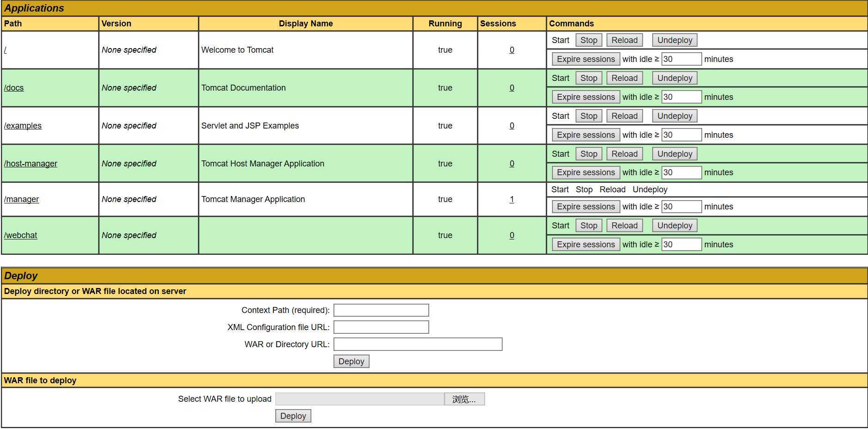
Task: Open the /docs path link
Action: point(14,88)
